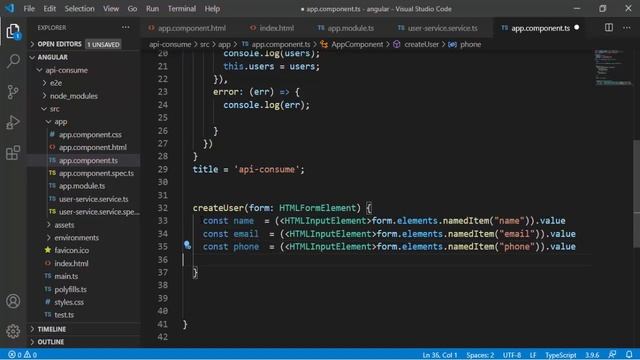Open editor more actions ellipsis
The height and width of the screenshot is (360, 640).
627,27
